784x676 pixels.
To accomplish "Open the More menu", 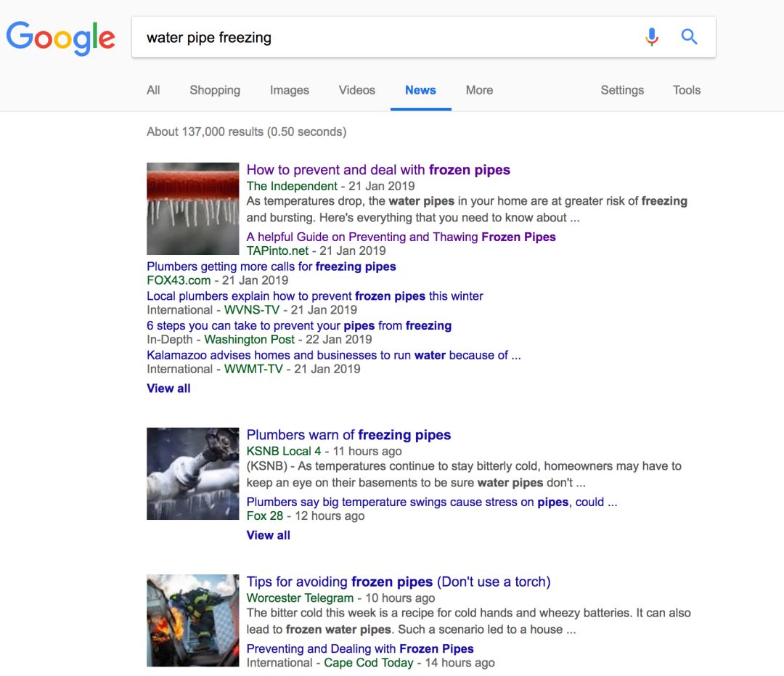I will click(480, 90).
